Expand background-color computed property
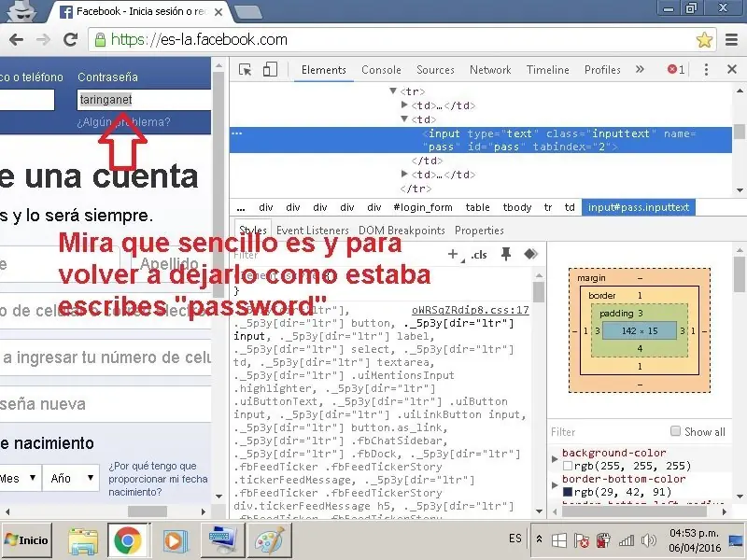 pyautogui.click(x=555, y=459)
